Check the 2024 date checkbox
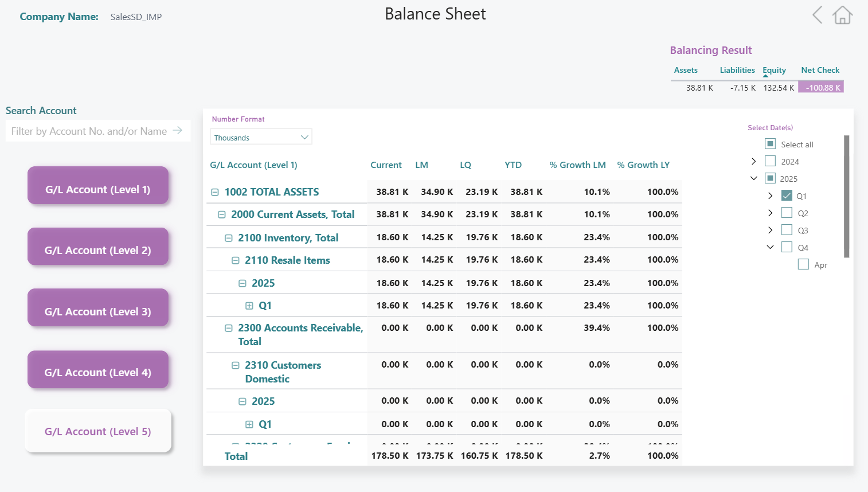This screenshot has height=492, width=868. click(x=770, y=161)
